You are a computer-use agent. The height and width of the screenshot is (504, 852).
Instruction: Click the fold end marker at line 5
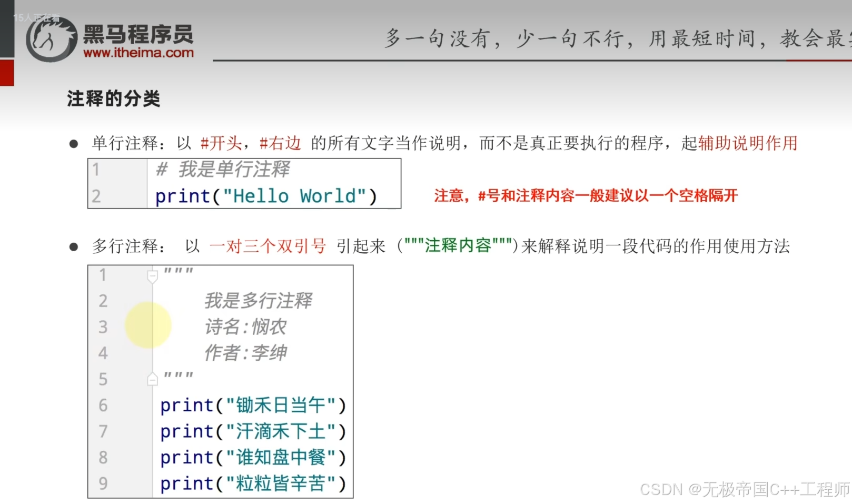152,379
